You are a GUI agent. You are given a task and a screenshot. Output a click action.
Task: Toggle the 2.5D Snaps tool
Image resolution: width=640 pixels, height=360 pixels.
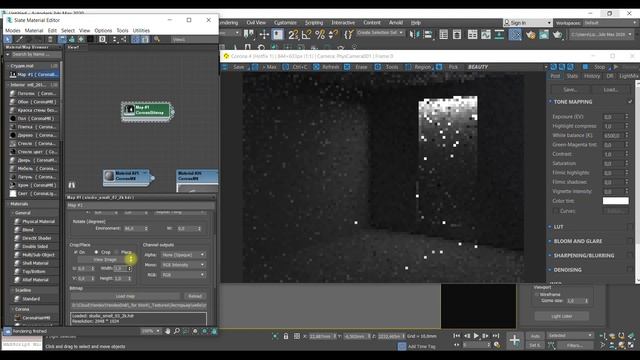293,35
